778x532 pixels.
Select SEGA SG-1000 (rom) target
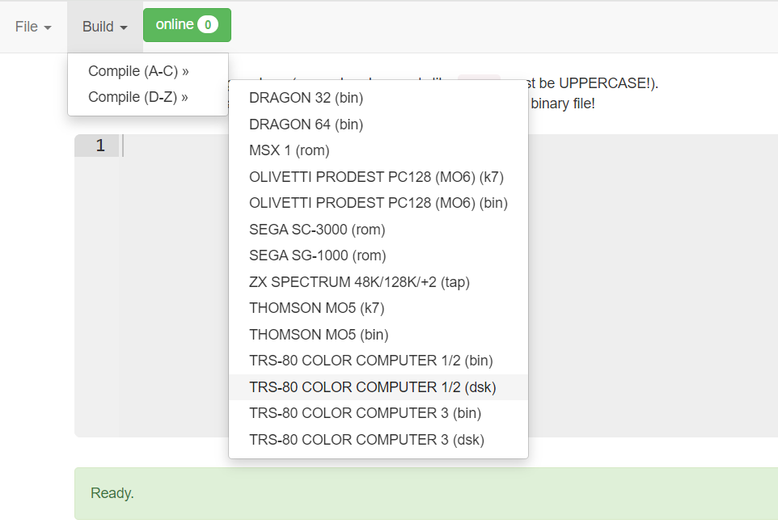317,255
